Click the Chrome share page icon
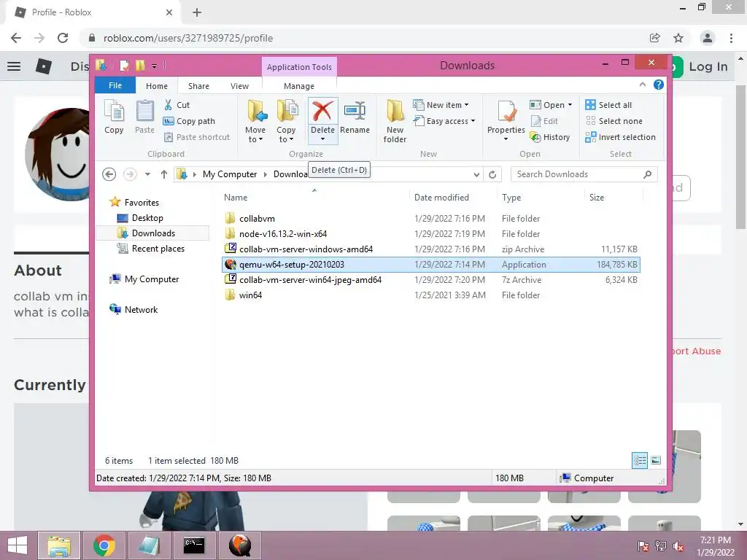 click(x=655, y=38)
